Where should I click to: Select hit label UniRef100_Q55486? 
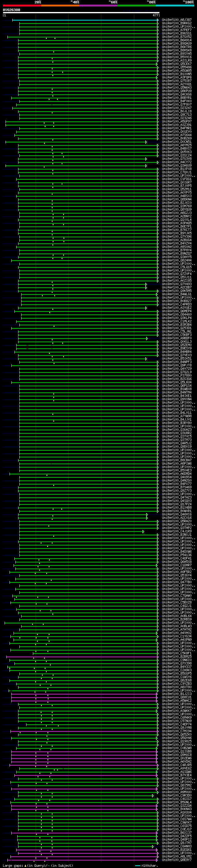(x=177, y=67)
